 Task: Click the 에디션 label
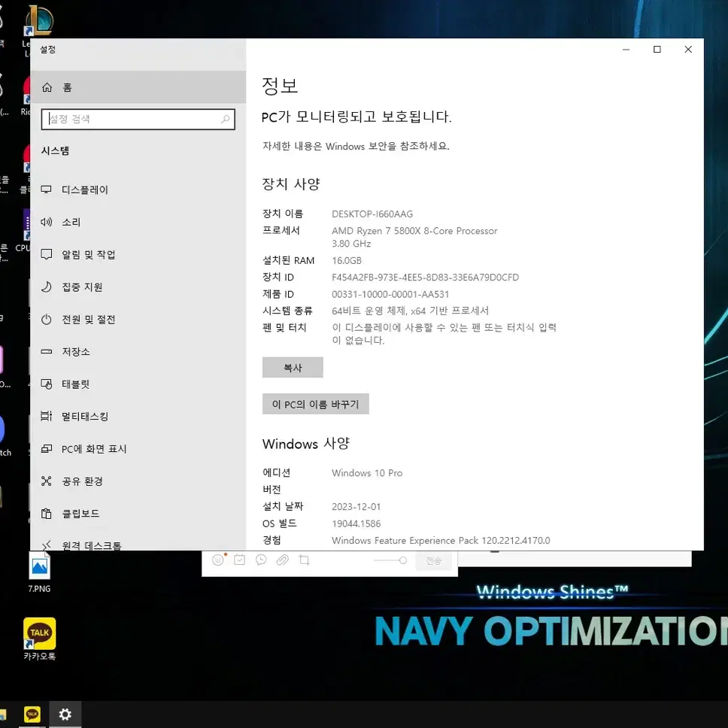click(x=276, y=472)
